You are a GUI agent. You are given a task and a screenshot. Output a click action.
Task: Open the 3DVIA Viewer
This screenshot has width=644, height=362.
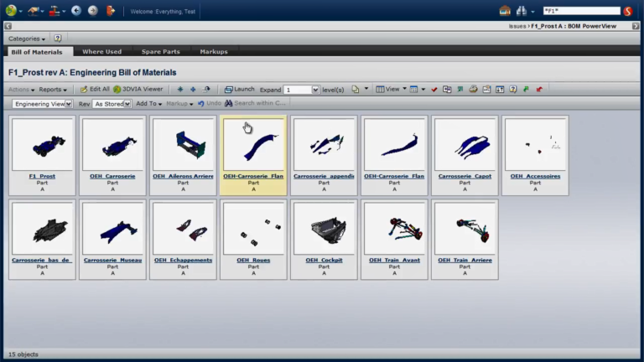click(x=138, y=89)
